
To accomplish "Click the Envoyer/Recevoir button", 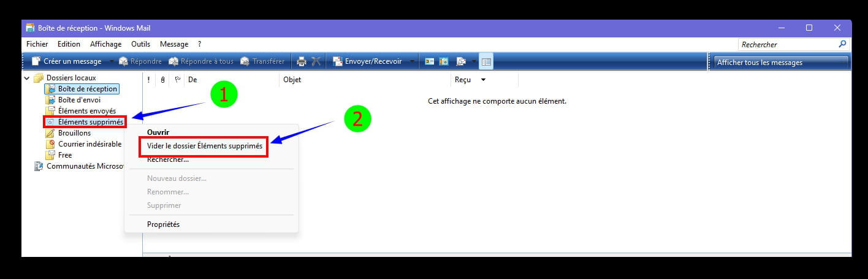I will 367,61.
